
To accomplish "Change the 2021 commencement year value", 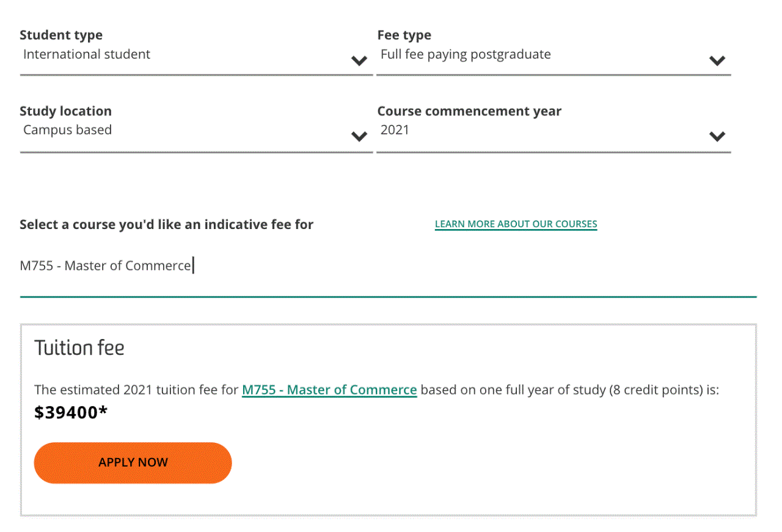I will (x=394, y=129).
